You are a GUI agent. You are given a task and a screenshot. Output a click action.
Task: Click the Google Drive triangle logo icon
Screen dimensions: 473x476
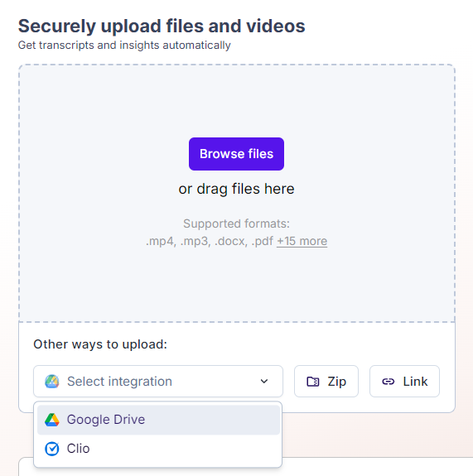(x=52, y=420)
